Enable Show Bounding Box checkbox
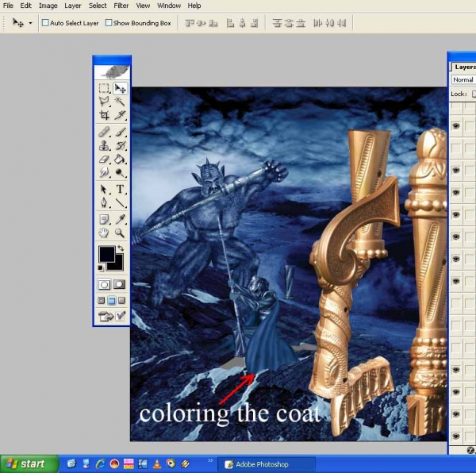476x473 pixels. click(109, 23)
